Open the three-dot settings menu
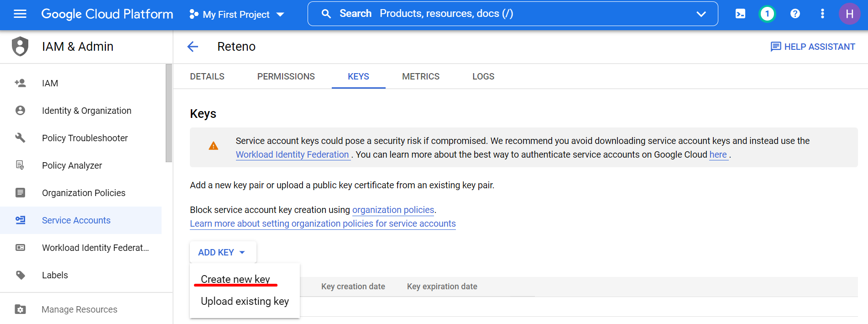 (x=822, y=14)
